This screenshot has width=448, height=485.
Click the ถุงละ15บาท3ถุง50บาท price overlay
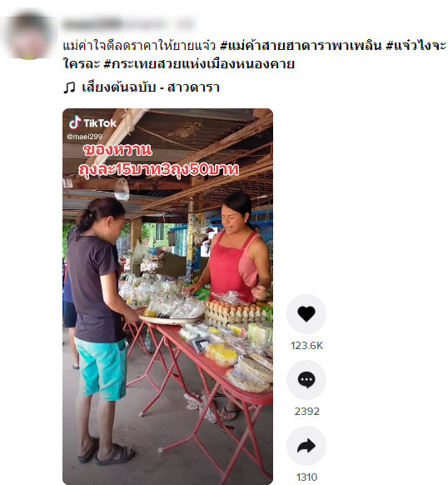click(158, 170)
